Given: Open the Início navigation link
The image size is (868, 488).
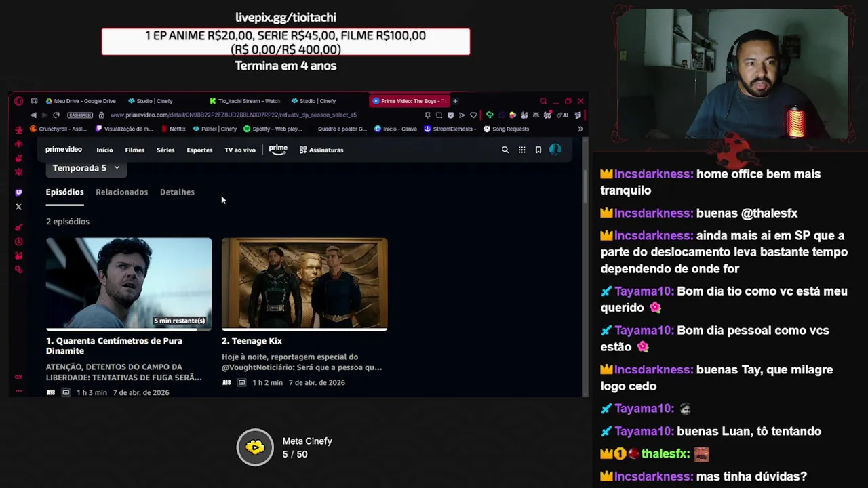Looking at the screenshot, I should click(x=104, y=150).
